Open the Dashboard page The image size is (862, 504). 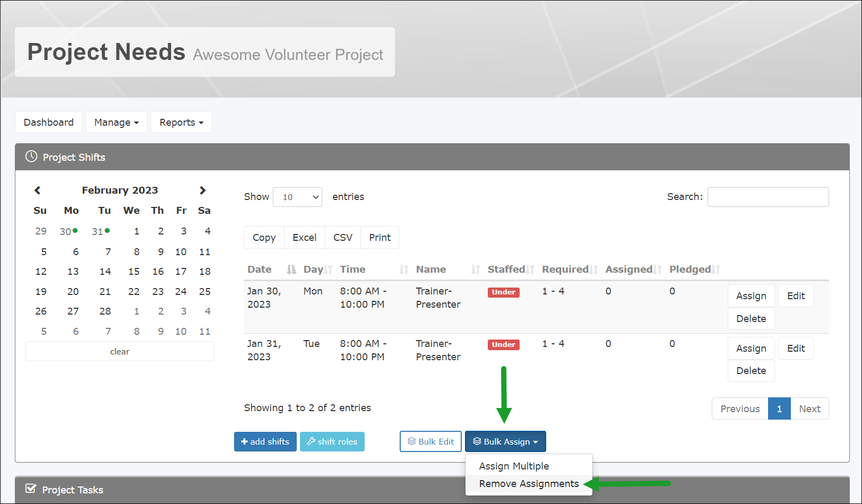48,122
